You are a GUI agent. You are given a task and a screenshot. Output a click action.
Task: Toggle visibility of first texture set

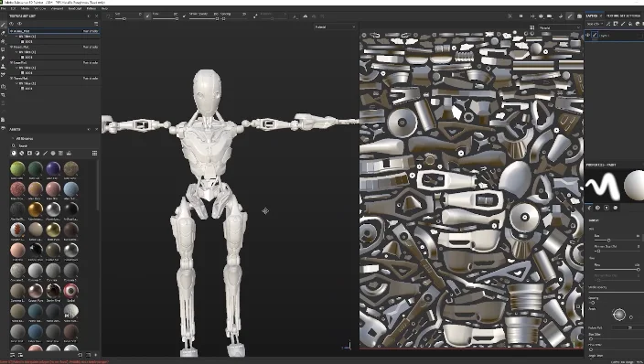point(12,31)
